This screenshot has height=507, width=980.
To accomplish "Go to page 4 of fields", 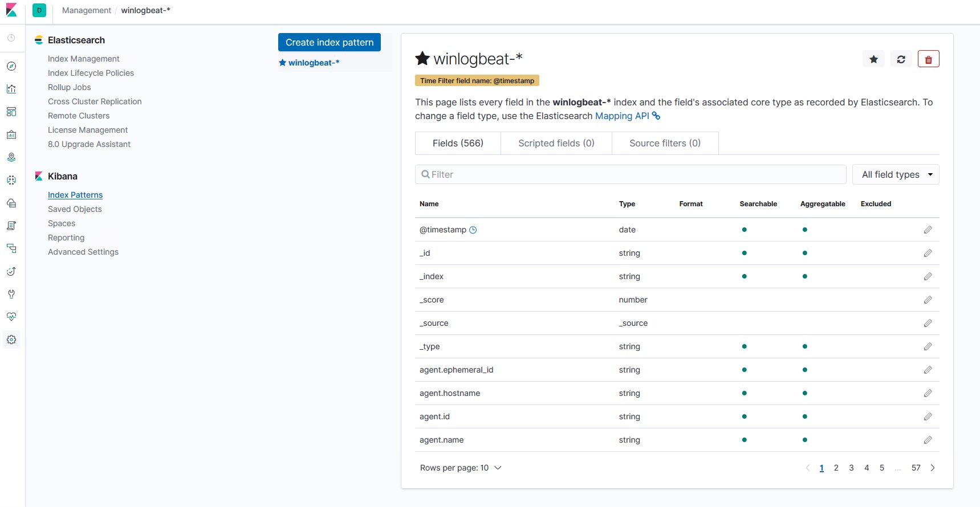I will (867, 468).
